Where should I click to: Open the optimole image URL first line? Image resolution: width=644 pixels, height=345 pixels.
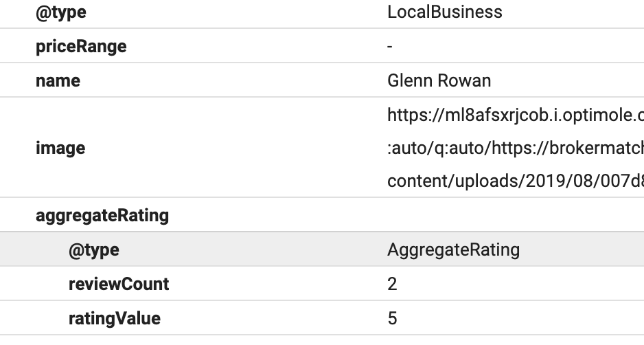pyautogui.click(x=515, y=115)
